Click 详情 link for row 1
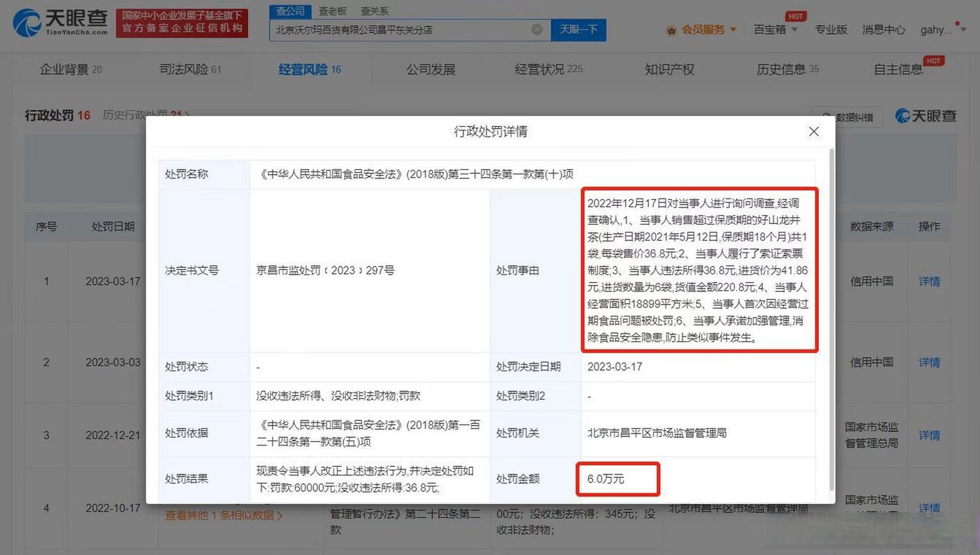 coord(929,282)
